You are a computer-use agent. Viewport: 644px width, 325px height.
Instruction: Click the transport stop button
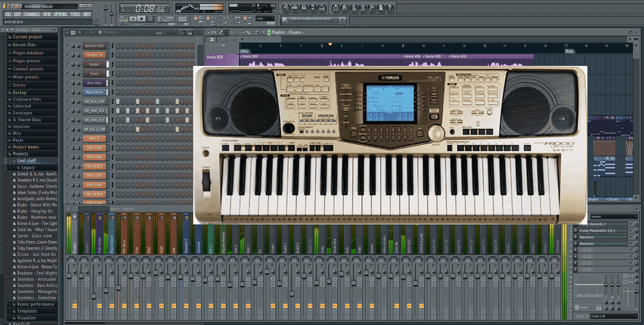click(142, 19)
